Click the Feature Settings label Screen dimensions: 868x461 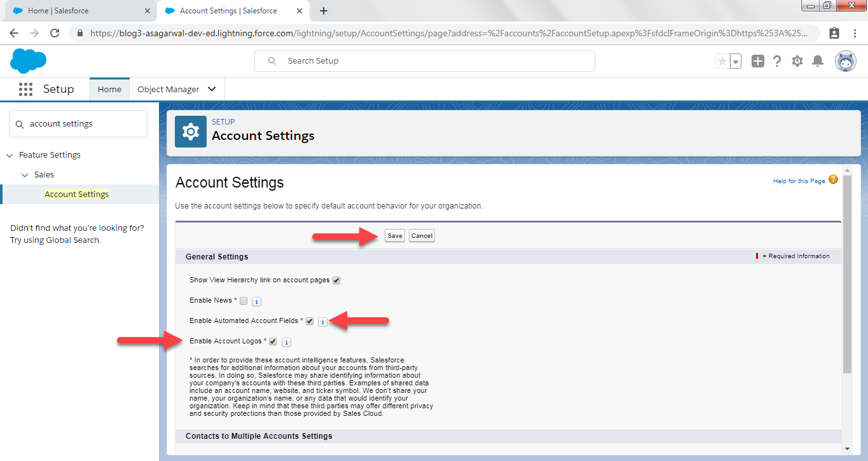click(50, 155)
